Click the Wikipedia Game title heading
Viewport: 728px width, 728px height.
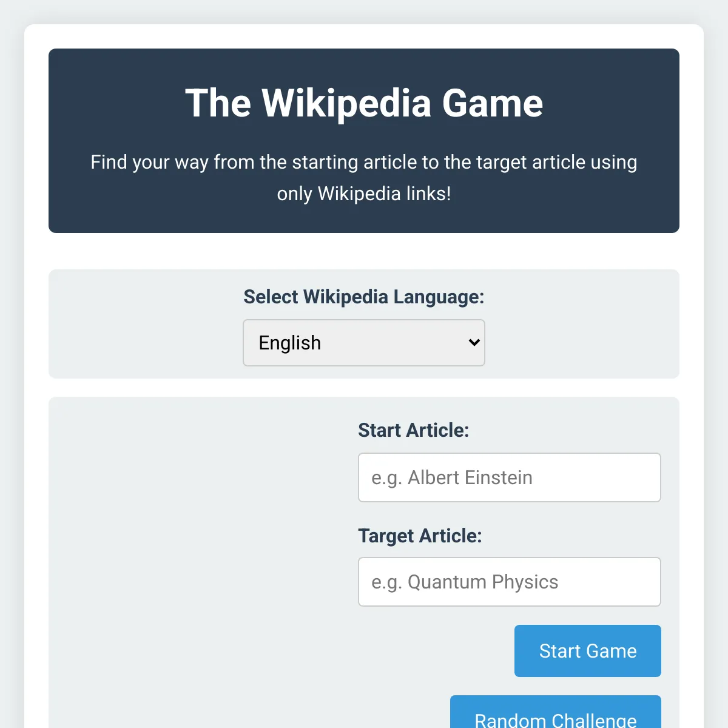(x=364, y=103)
